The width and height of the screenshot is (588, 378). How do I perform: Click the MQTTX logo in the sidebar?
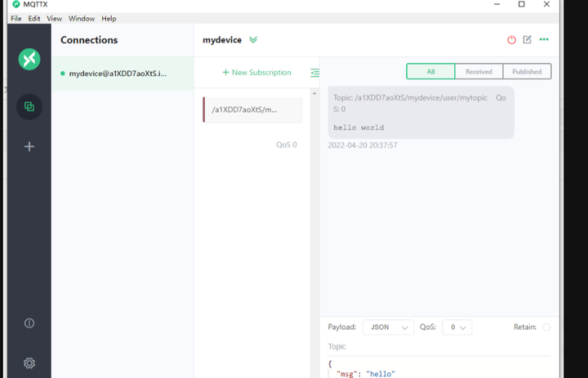[29, 60]
